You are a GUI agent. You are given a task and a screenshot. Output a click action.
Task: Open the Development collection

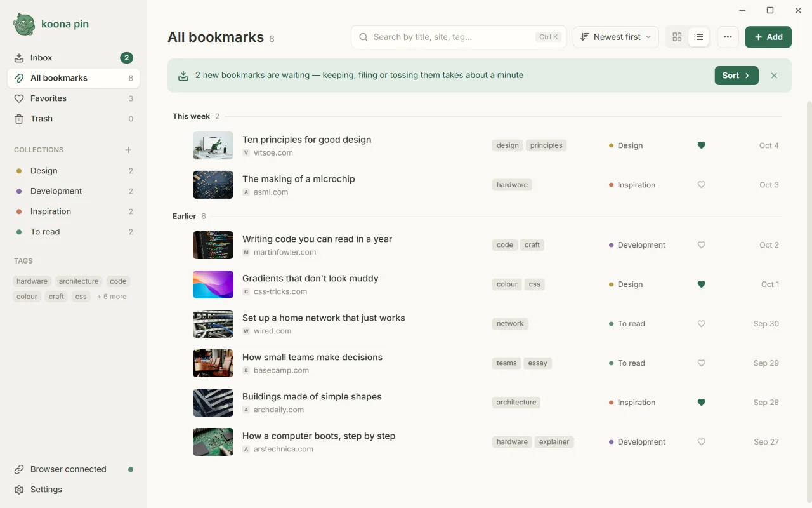[x=74, y=191]
